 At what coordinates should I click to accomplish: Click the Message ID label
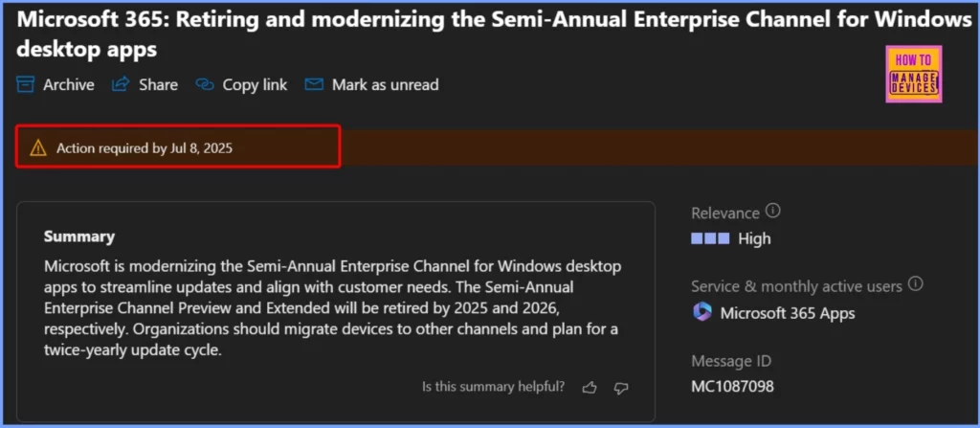(731, 361)
